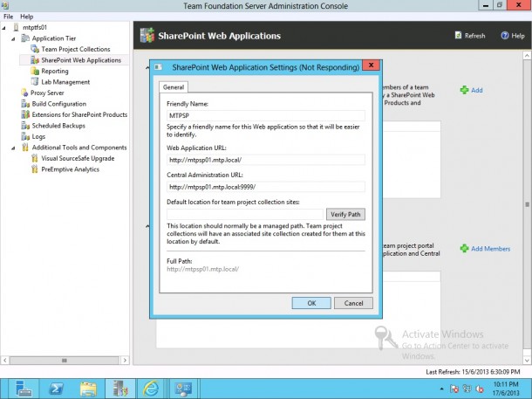Click the Action Center flag tray icon

tap(454, 389)
